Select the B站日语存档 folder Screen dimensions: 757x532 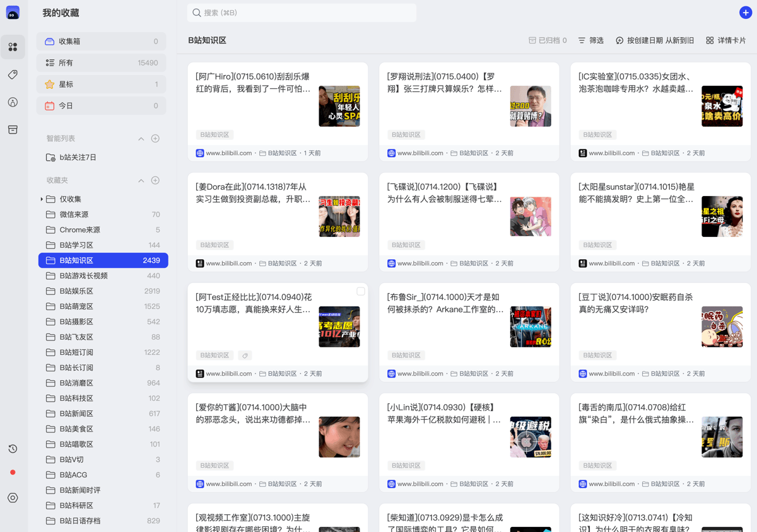coord(103,521)
